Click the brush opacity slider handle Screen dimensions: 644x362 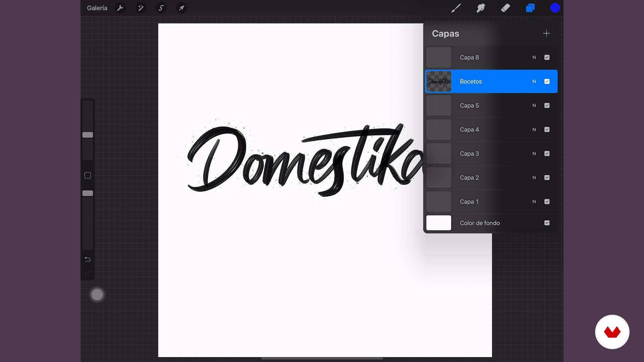(88, 193)
